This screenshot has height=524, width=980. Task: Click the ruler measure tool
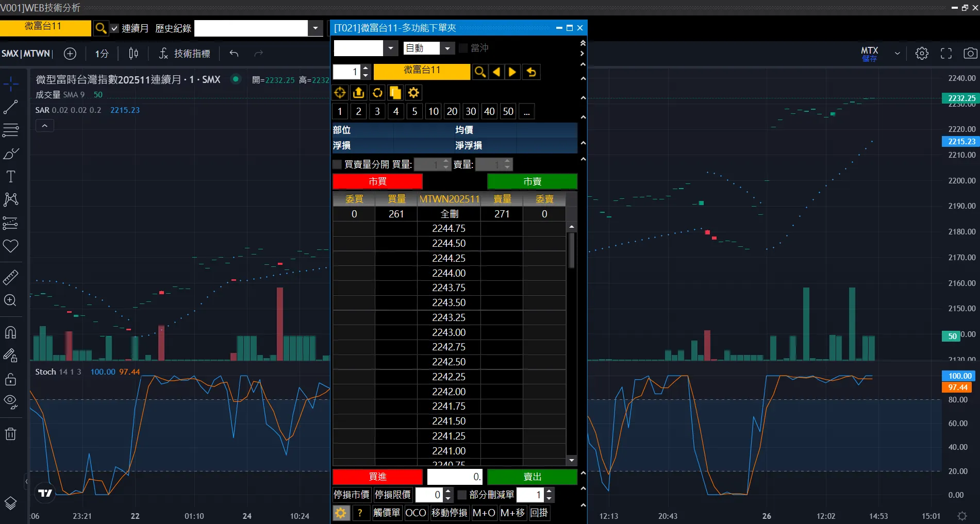click(11, 278)
